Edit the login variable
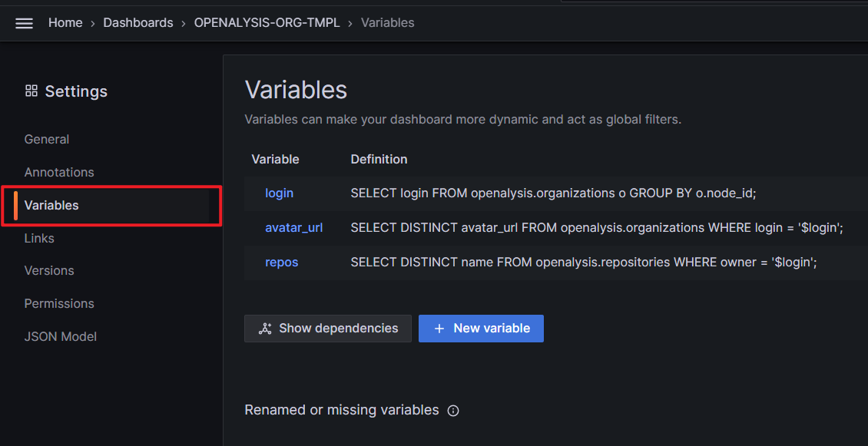 [x=280, y=193]
